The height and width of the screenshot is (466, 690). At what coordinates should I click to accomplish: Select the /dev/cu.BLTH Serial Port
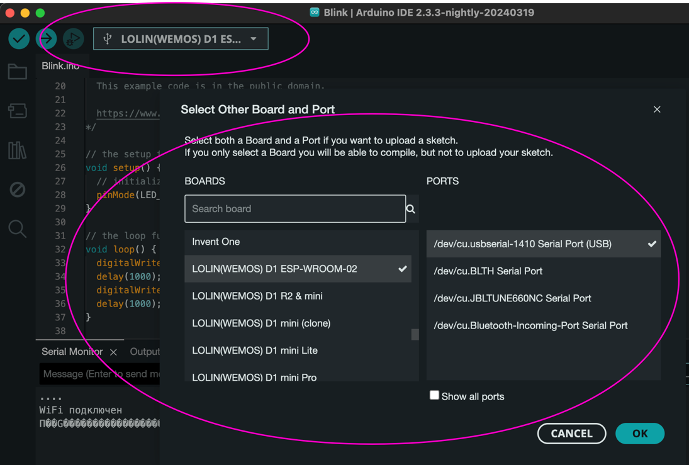pos(543,271)
